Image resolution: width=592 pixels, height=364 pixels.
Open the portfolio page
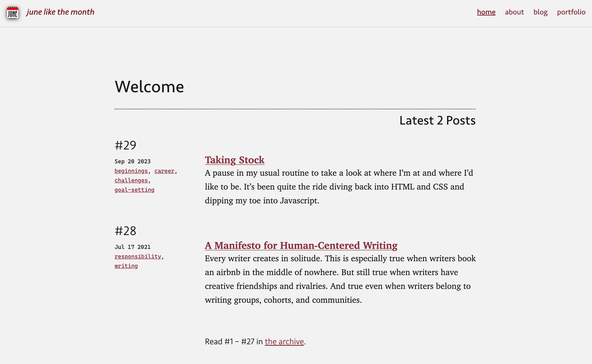[x=571, y=12]
